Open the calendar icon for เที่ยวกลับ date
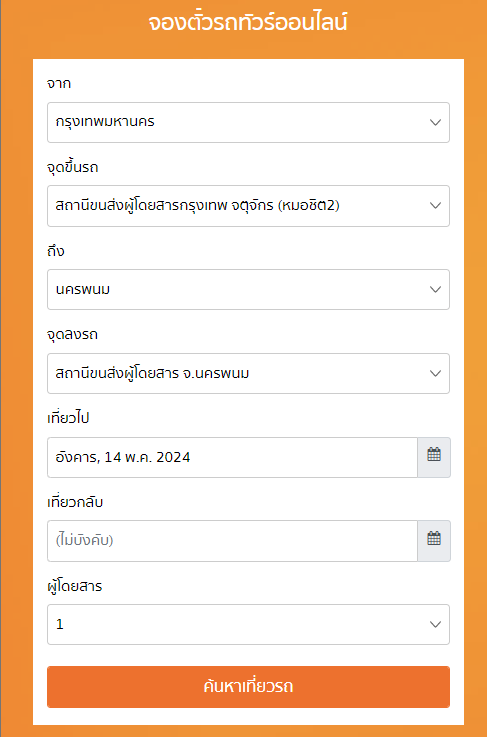 pos(434,541)
